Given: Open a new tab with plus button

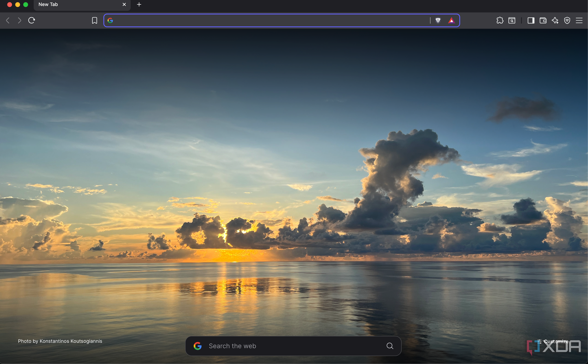Looking at the screenshot, I should [139, 5].
